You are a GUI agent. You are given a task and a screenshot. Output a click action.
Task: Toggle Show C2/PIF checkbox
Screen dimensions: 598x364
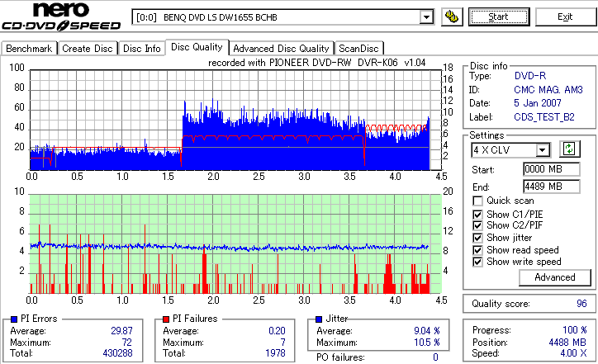tap(477, 225)
